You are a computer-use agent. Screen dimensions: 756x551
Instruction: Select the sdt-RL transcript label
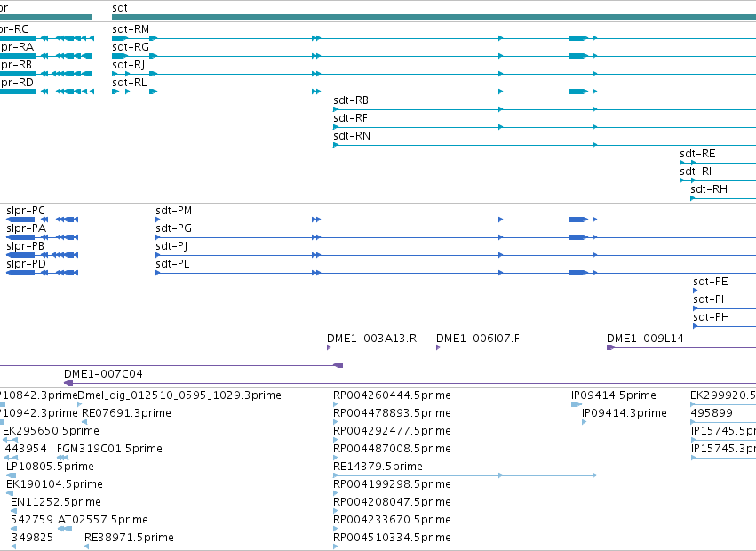click(x=129, y=83)
